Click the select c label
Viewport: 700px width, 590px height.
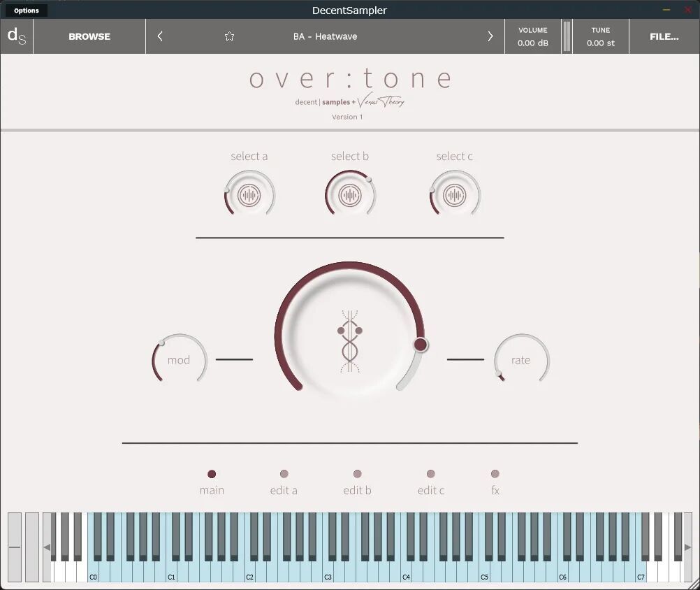455,156
